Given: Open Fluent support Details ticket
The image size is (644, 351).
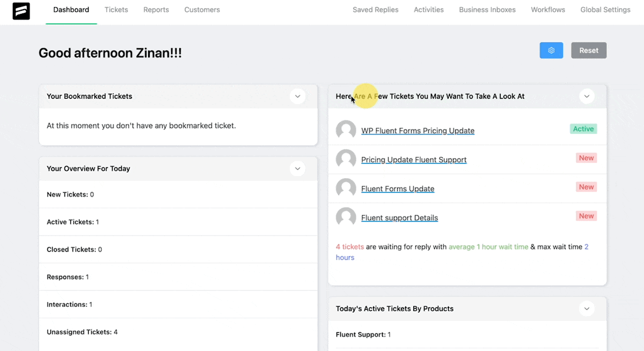Looking at the screenshot, I should pyautogui.click(x=400, y=218).
